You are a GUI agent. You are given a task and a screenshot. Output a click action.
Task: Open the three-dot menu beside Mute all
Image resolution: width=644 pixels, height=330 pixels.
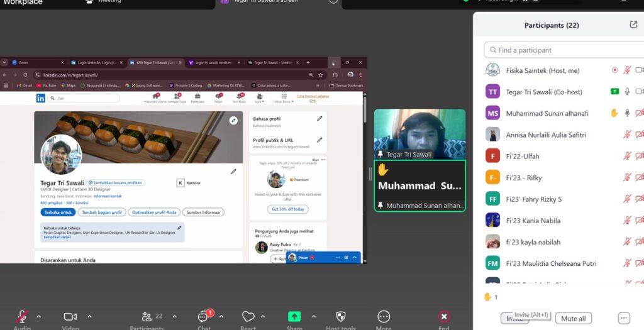(623, 318)
